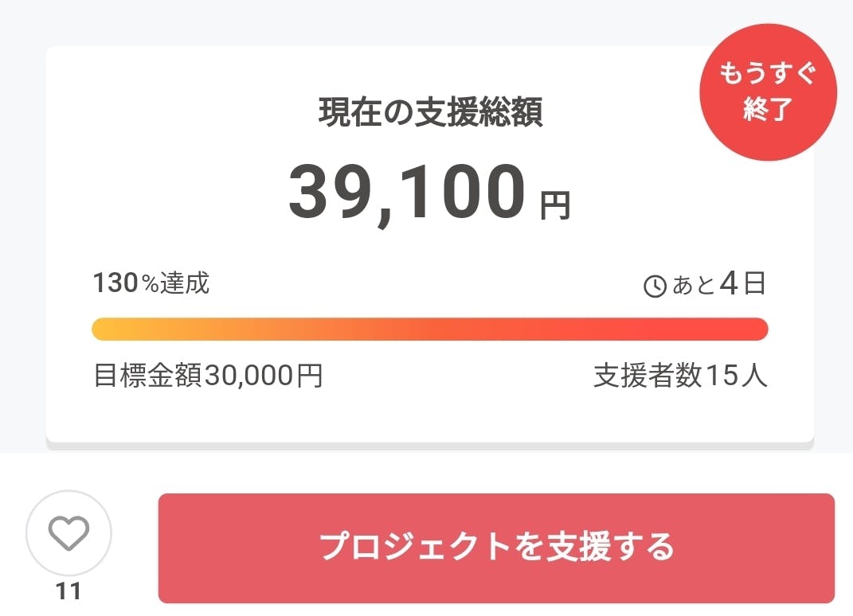The width and height of the screenshot is (853, 616).
Task: Click the favorite count number 11
Action: tap(69, 591)
